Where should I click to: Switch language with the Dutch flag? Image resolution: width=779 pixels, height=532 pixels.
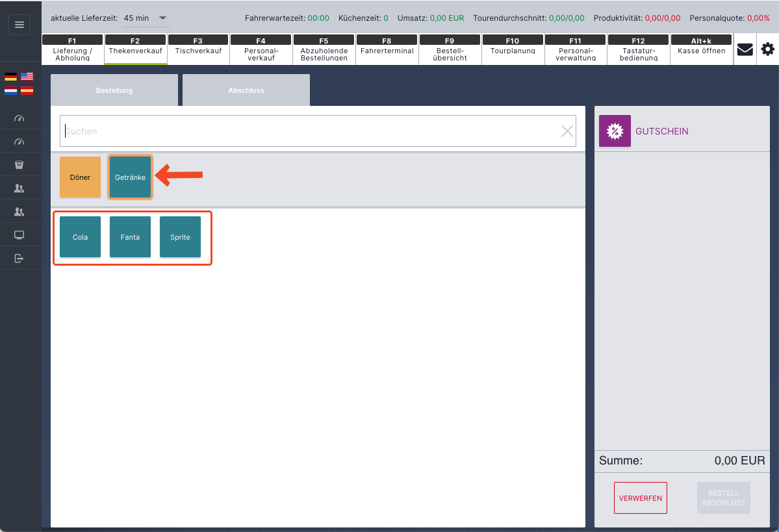(10, 90)
